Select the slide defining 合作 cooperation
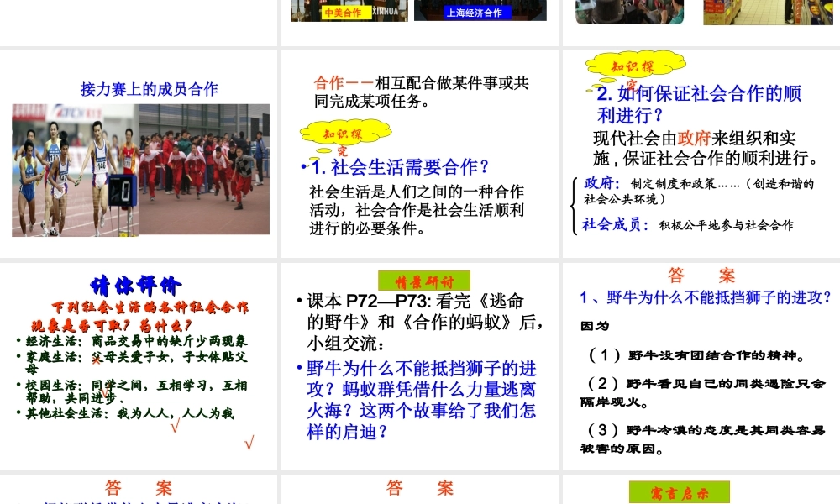The height and width of the screenshot is (504, 840). tap(419, 154)
